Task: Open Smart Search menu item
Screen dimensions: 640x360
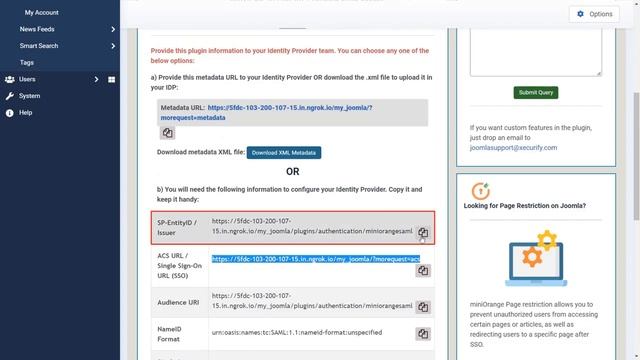Action: 39,46
